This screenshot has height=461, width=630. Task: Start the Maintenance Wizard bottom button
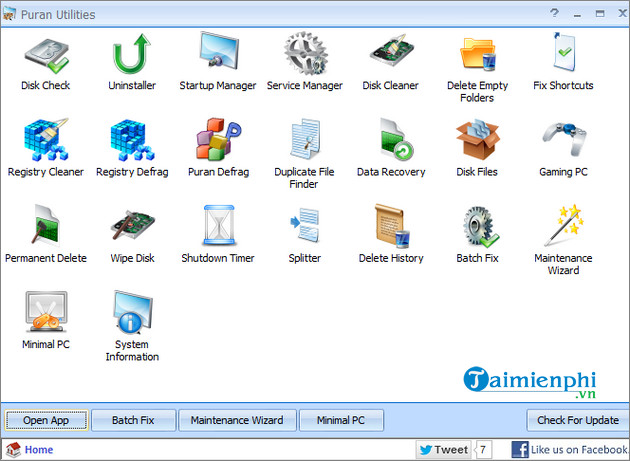point(237,420)
